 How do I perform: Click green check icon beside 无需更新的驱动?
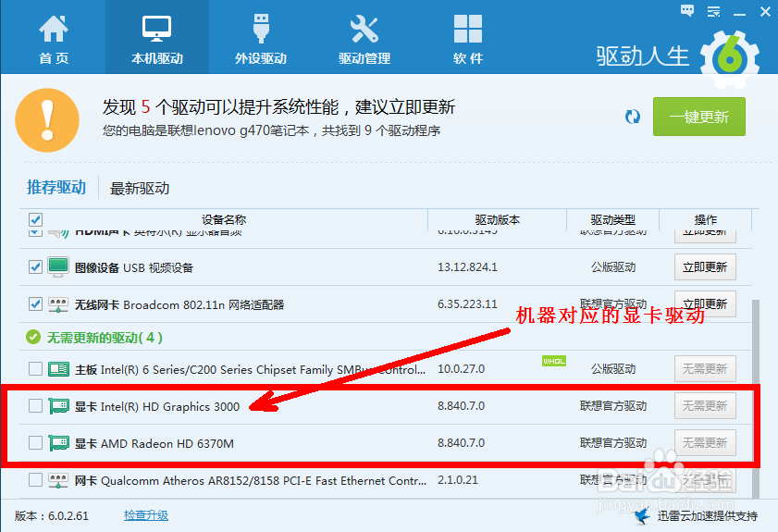33,338
